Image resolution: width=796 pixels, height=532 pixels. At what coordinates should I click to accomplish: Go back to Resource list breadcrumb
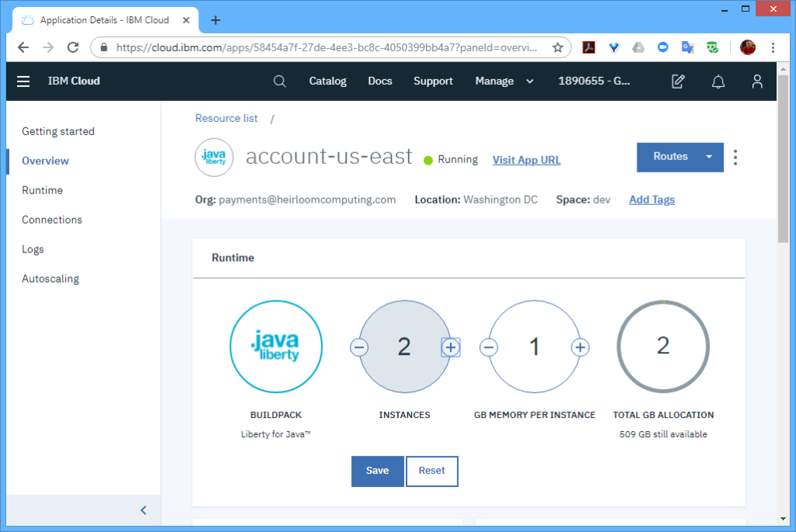coord(226,118)
